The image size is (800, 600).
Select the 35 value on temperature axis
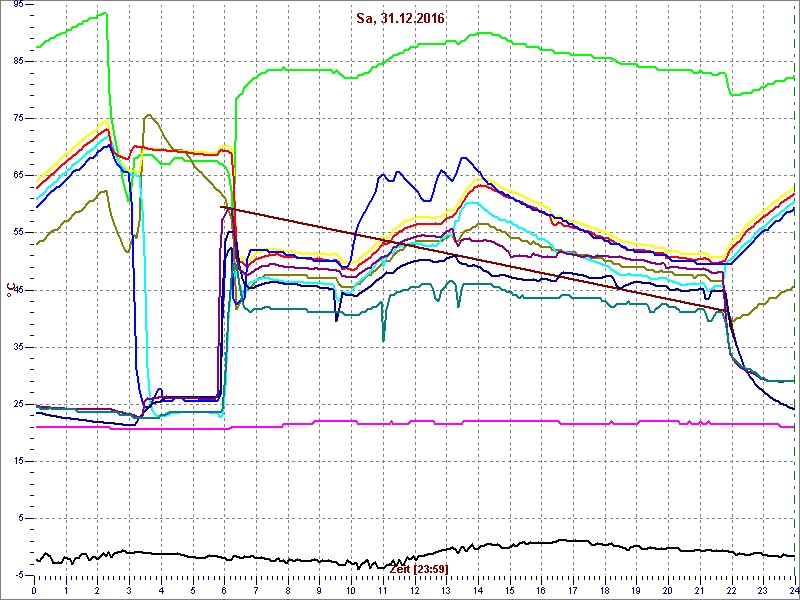[x=18, y=347]
